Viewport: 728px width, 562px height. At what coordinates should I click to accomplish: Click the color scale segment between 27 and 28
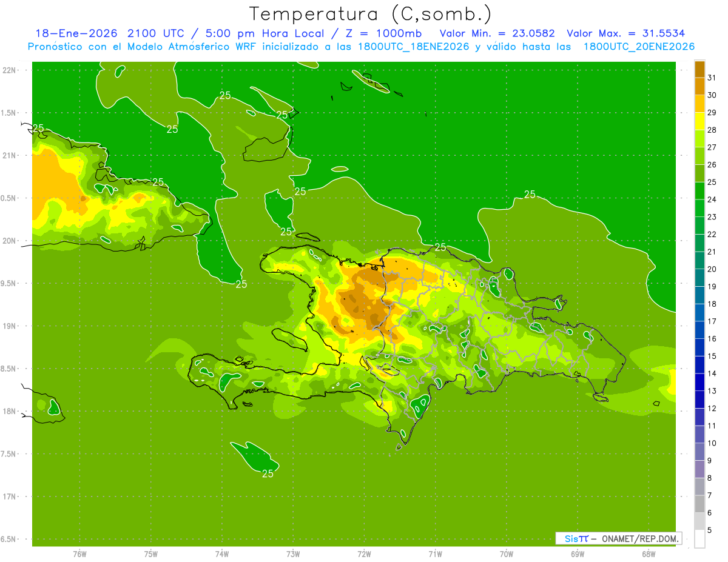coord(699,139)
